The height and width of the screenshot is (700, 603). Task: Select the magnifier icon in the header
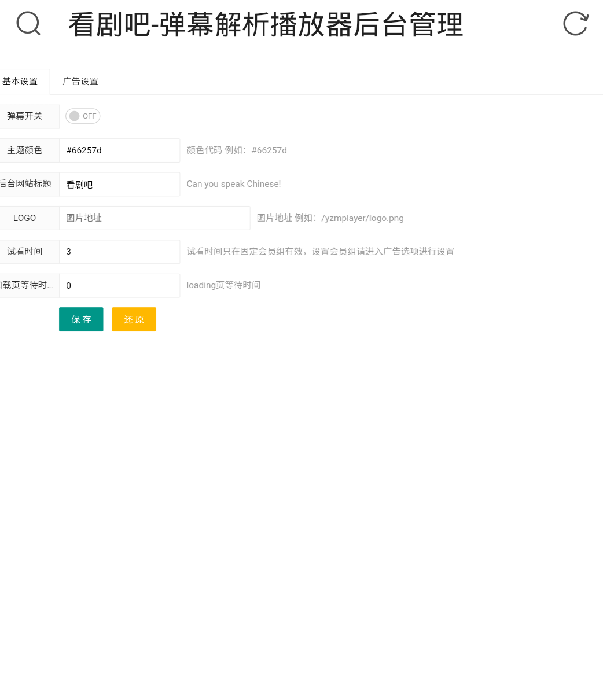coord(28,24)
